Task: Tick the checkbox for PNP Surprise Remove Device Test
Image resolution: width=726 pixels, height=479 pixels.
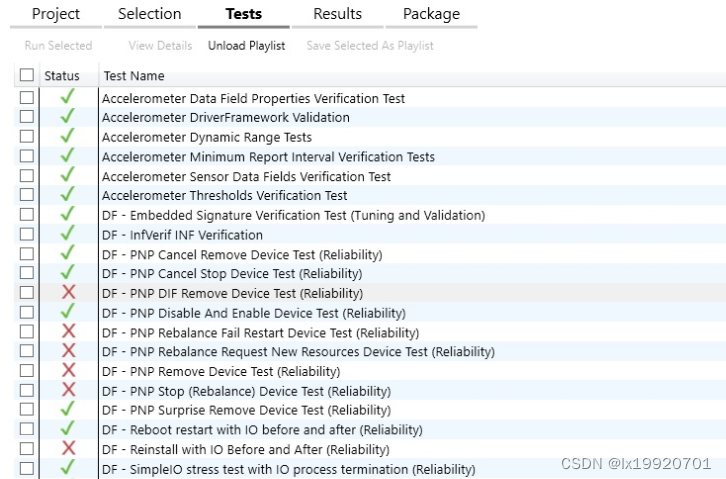Action: click(27, 410)
